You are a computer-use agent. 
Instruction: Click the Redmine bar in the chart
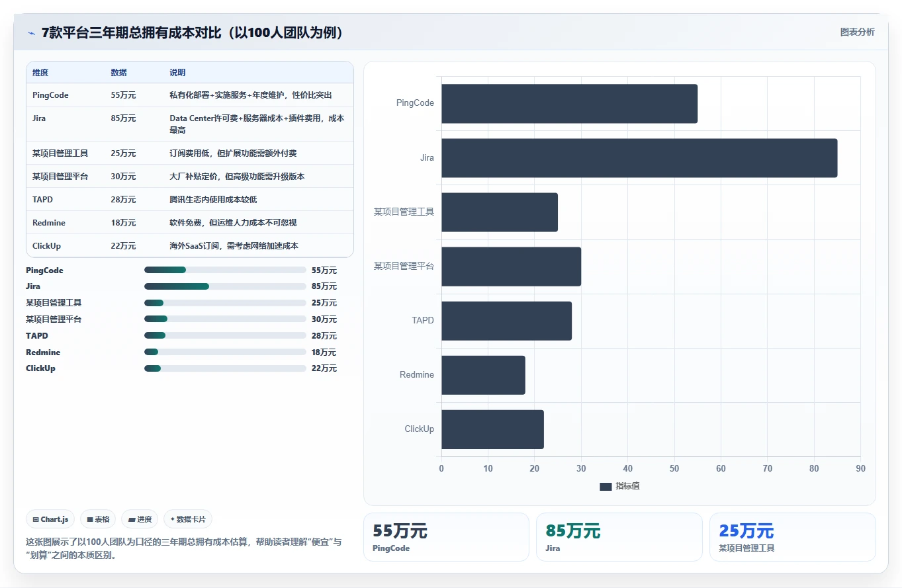(x=483, y=375)
